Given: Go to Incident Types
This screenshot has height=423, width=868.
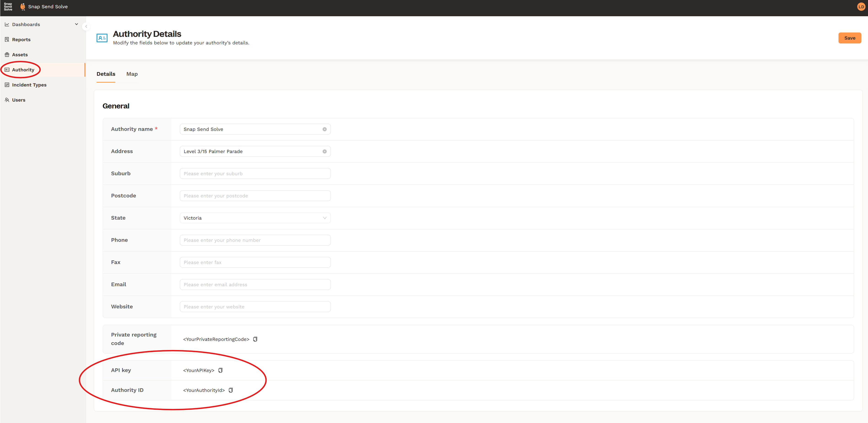Looking at the screenshot, I should (29, 85).
